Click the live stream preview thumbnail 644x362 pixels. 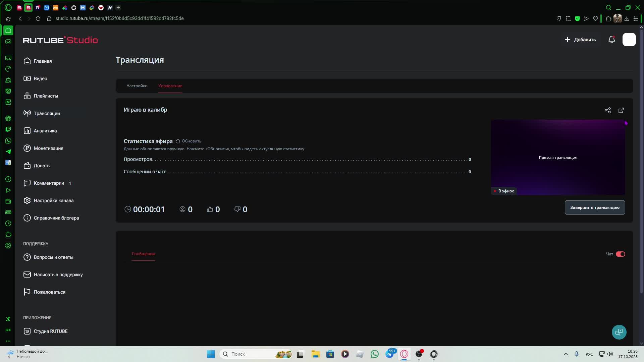(558, 158)
